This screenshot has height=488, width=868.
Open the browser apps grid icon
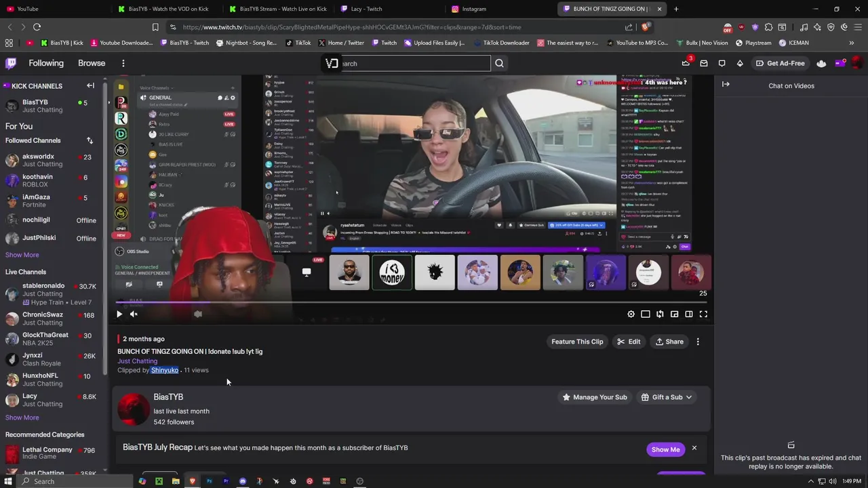coord(9,43)
